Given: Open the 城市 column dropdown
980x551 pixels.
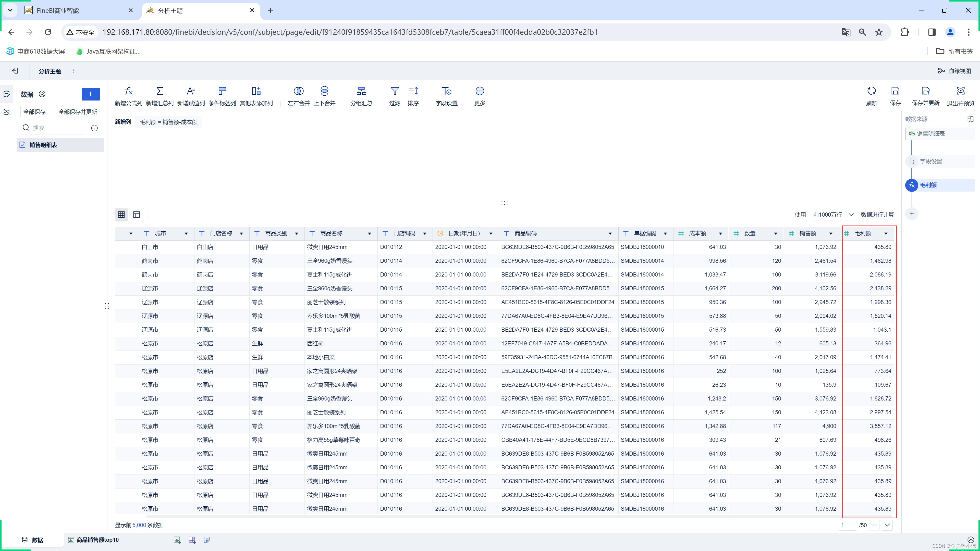Looking at the screenshot, I should tap(186, 233).
